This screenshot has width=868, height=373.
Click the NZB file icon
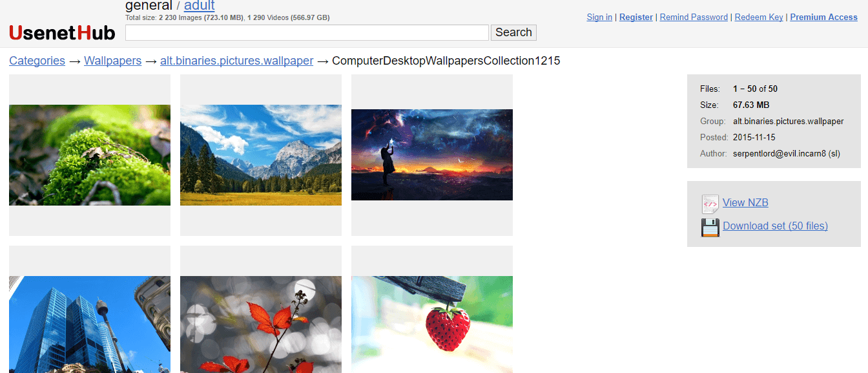710,204
